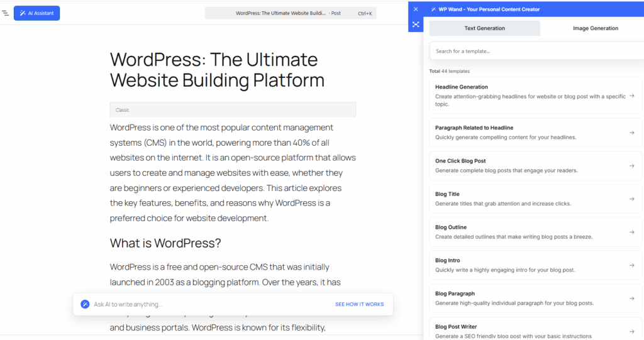Image resolution: width=644 pixels, height=340 pixels.
Task: Click the What is WordPress? heading
Action: coord(165,243)
